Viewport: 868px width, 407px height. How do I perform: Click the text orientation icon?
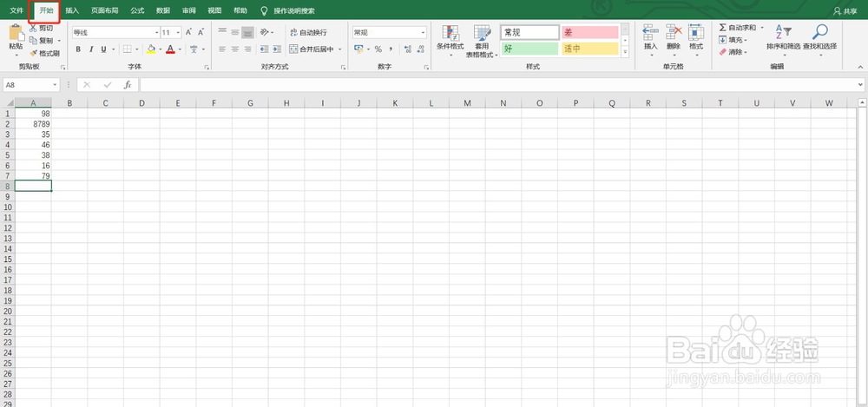point(265,32)
